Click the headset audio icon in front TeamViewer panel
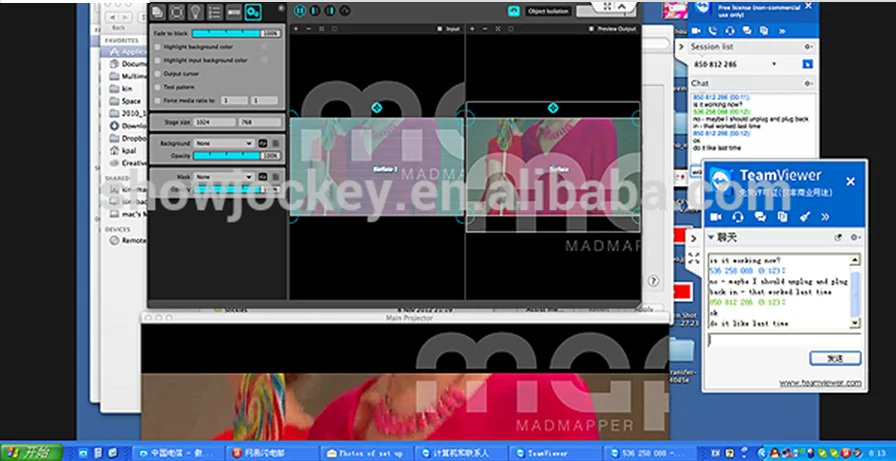This screenshot has width=896, height=461. (x=738, y=216)
